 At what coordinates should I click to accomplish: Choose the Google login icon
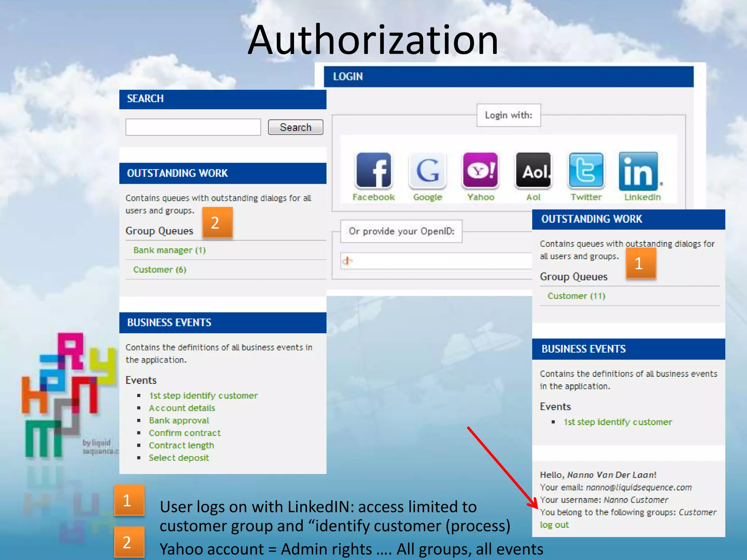point(427,170)
